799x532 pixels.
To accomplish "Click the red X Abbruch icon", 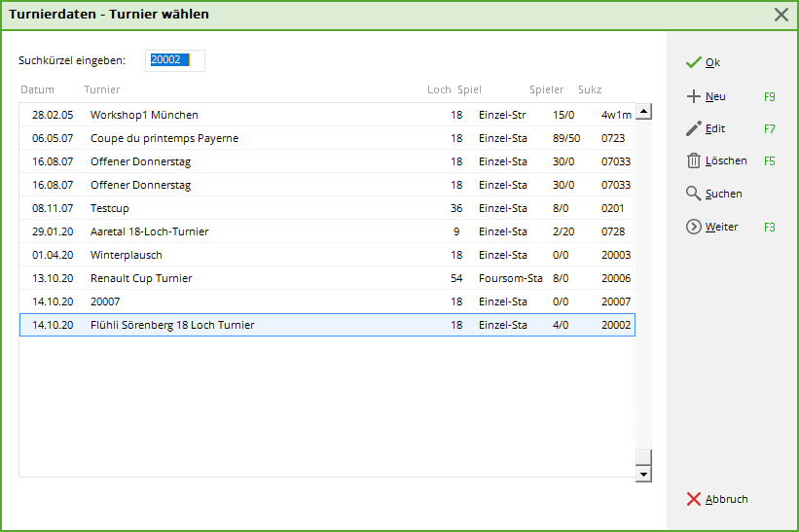I will click(693, 499).
